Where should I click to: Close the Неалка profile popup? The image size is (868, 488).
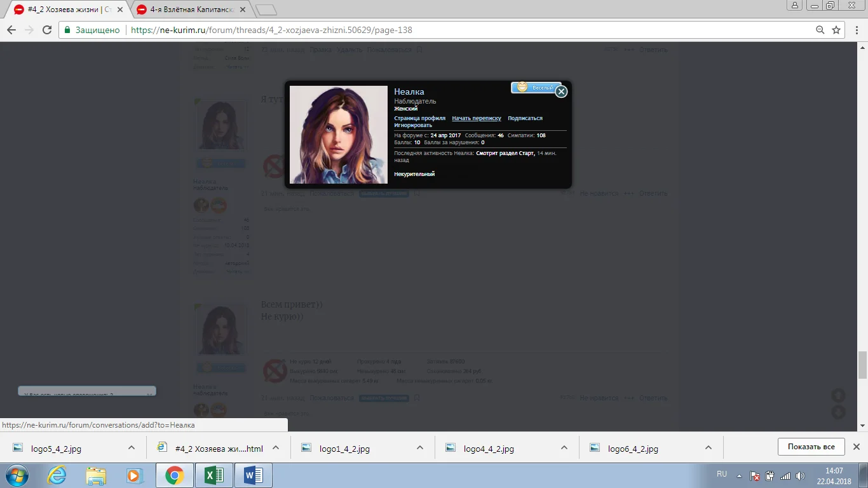pos(561,91)
